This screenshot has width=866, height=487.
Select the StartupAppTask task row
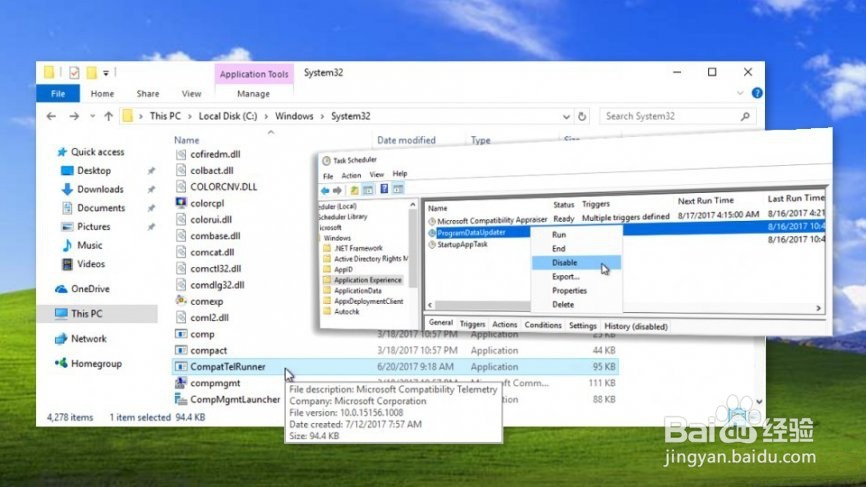pyautogui.click(x=462, y=245)
